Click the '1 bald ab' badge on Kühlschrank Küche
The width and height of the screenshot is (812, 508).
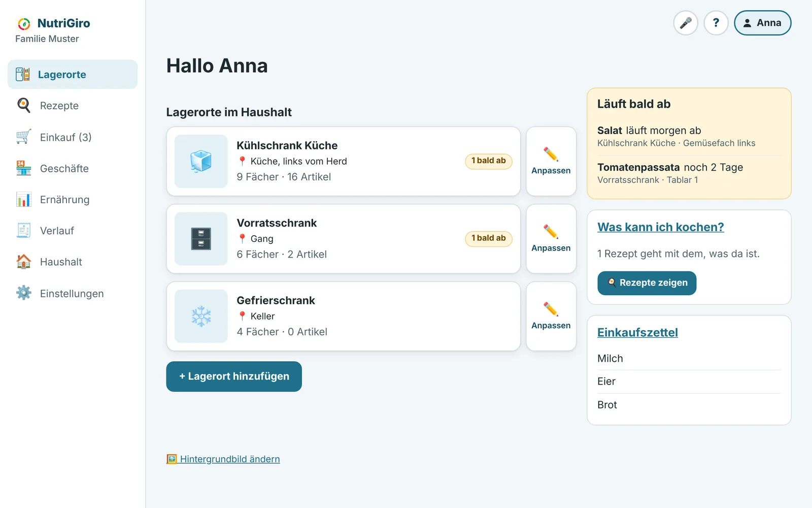point(489,161)
